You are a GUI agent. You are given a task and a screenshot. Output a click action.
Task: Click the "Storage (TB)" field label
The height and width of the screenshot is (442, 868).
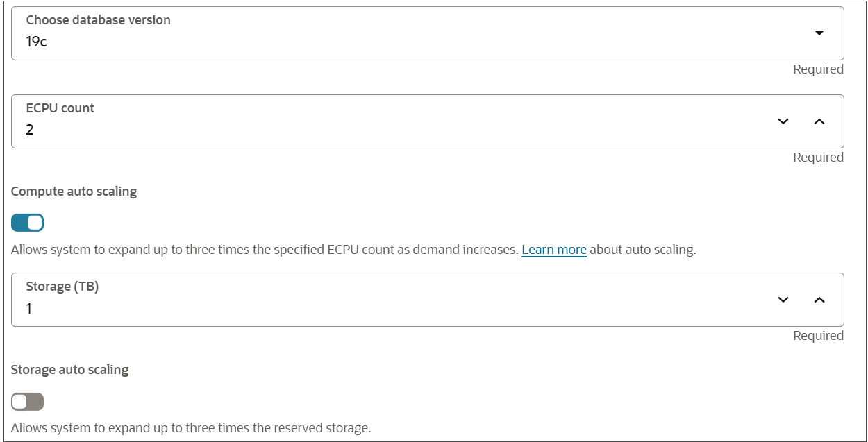point(62,287)
